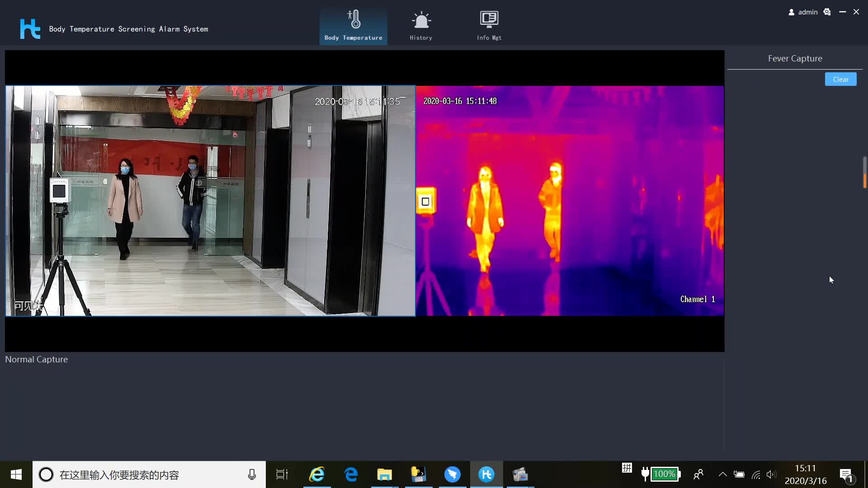
Task: Open the Body Temperature tab
Action: tap(353, 26)
